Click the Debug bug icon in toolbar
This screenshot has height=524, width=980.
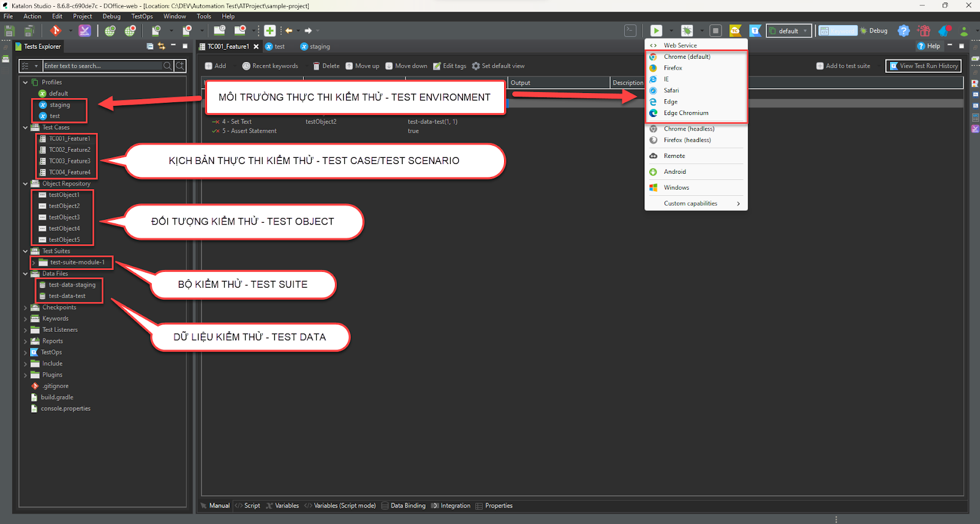click(687, 31)
